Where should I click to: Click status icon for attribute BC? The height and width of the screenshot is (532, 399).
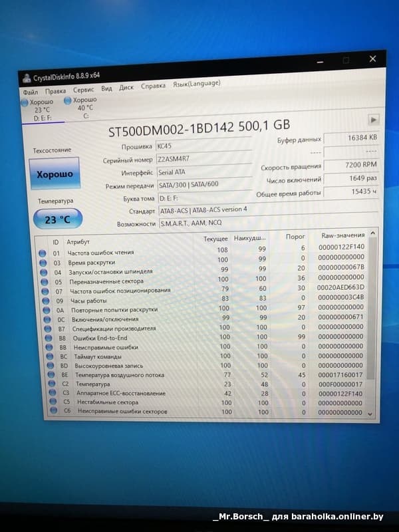[x=50, y=356]
